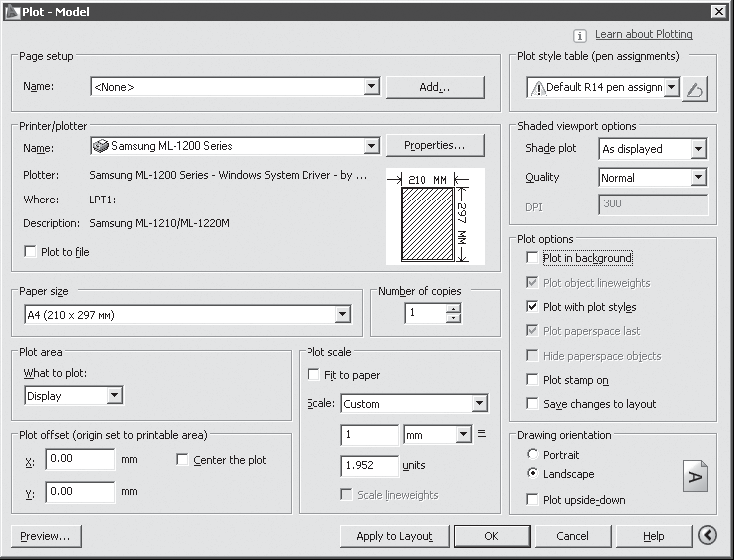Check the Fit to paper option

tap(314, 375)
